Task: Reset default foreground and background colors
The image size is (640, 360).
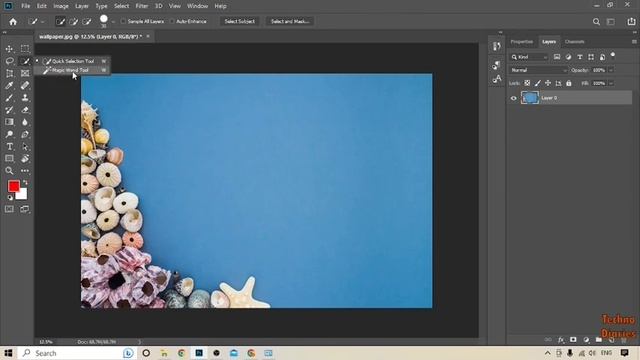Action: (10, 198)
